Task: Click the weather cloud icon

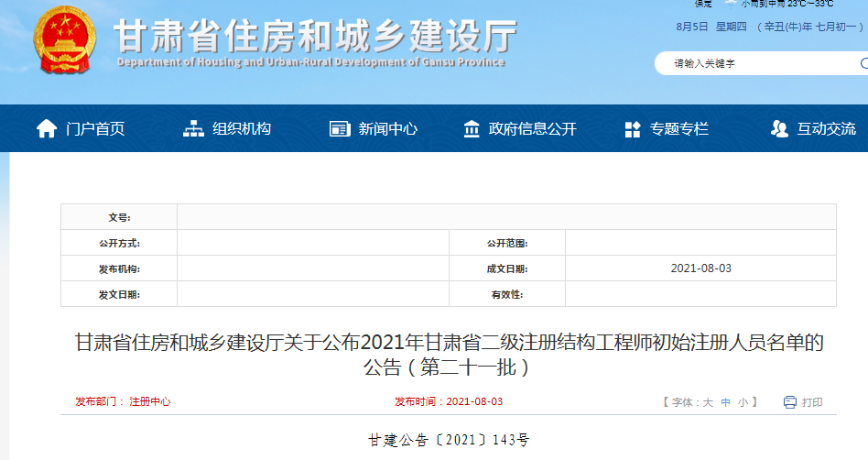Action: (731, 4)
